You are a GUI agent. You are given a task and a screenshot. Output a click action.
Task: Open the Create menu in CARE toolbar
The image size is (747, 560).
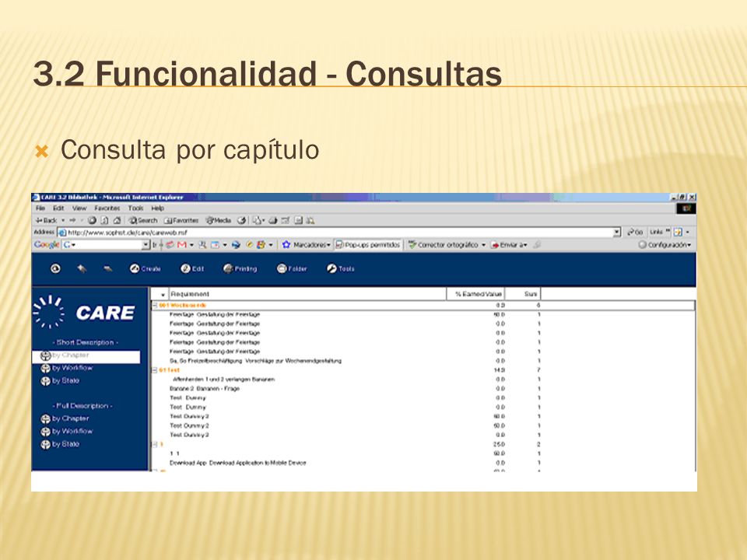point(146,268)
